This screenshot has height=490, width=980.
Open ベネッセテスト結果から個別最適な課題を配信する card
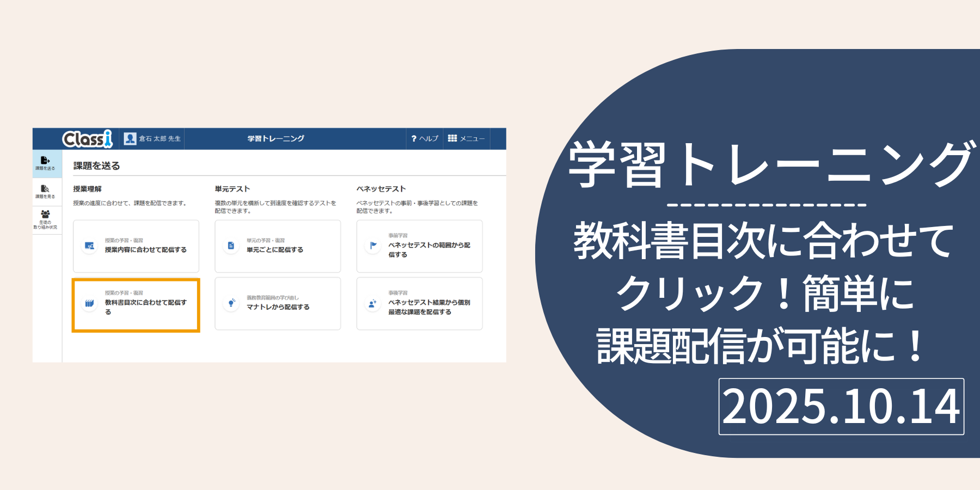point(419,303)
